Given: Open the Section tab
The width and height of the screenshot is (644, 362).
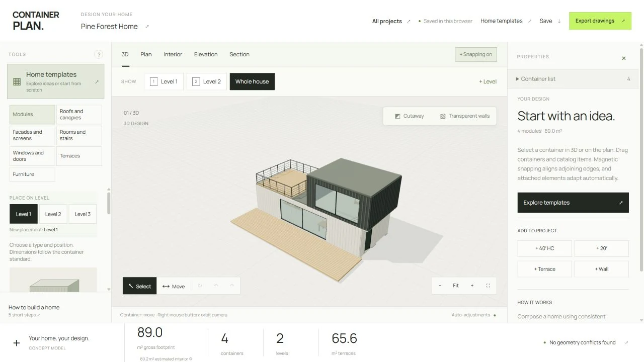Looking at the screenshot, I should tap(239, 54).
